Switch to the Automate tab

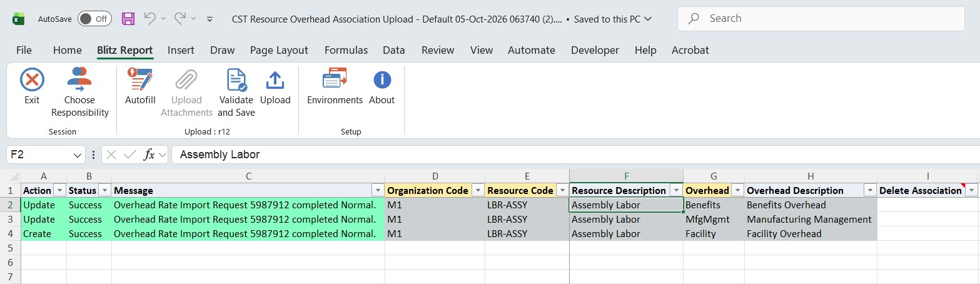click(532, 50)
